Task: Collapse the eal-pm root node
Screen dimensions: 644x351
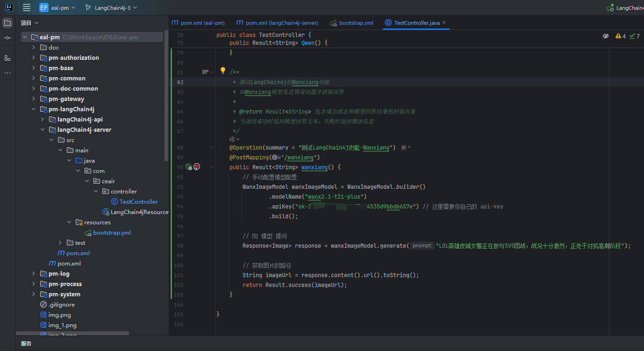Action: pyautogui.click(x=25, y=37)
